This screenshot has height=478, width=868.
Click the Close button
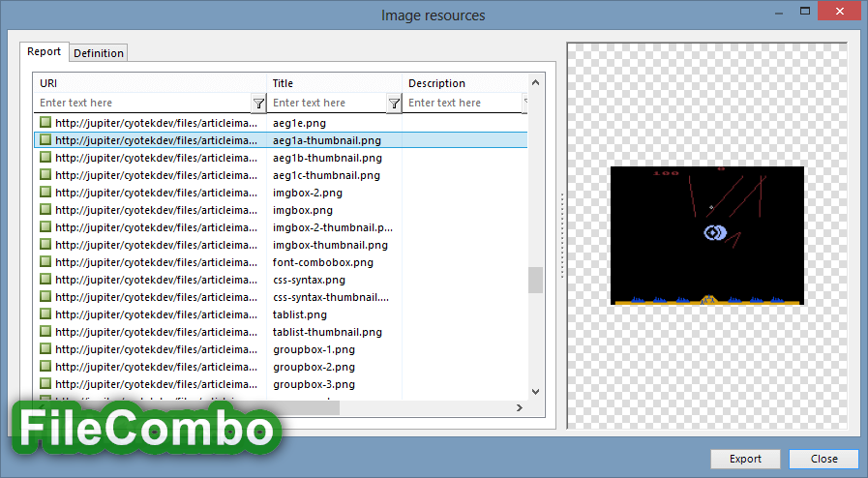coord(823,459)
